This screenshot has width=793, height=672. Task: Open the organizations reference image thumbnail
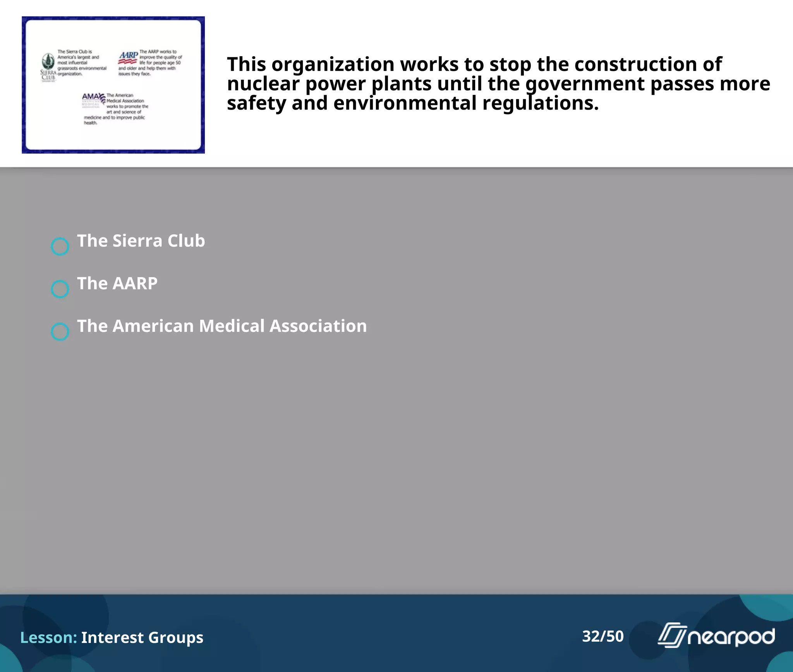click(113, 85)
